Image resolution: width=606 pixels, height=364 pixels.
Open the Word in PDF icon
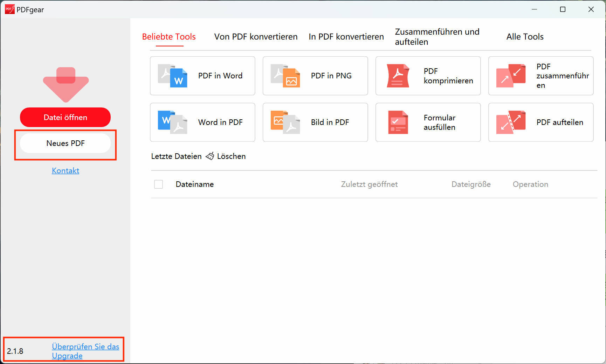pyautogui.click(x=172, y=122)
